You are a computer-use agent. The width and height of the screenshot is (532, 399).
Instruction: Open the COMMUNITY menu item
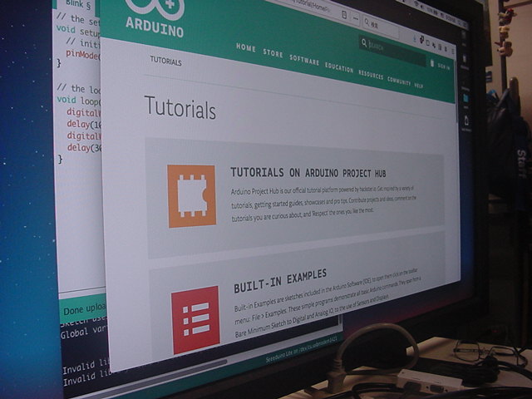(x=399, y=81)
